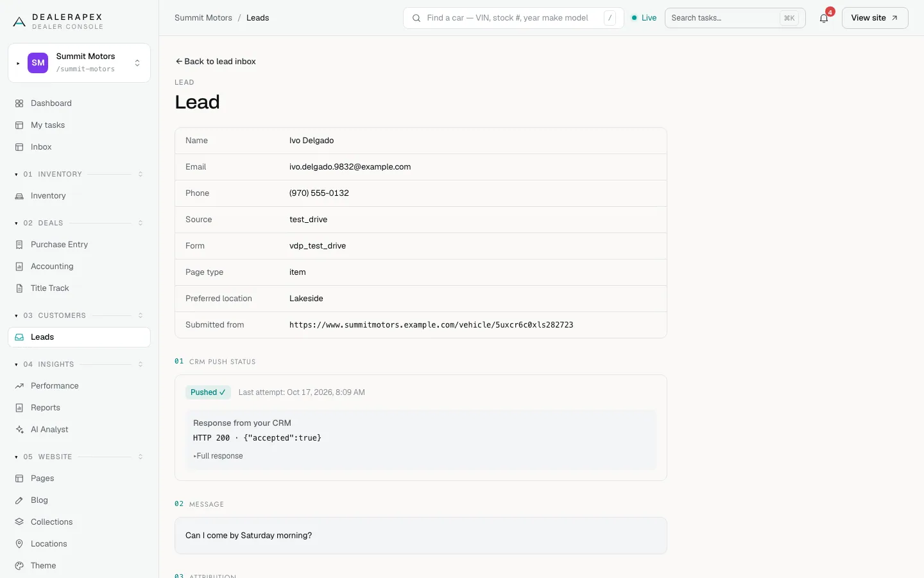The height and width of the screenshot is (578, 924).
Task: Expand the triangle beside SM avatar
Action: pos(18,64)
